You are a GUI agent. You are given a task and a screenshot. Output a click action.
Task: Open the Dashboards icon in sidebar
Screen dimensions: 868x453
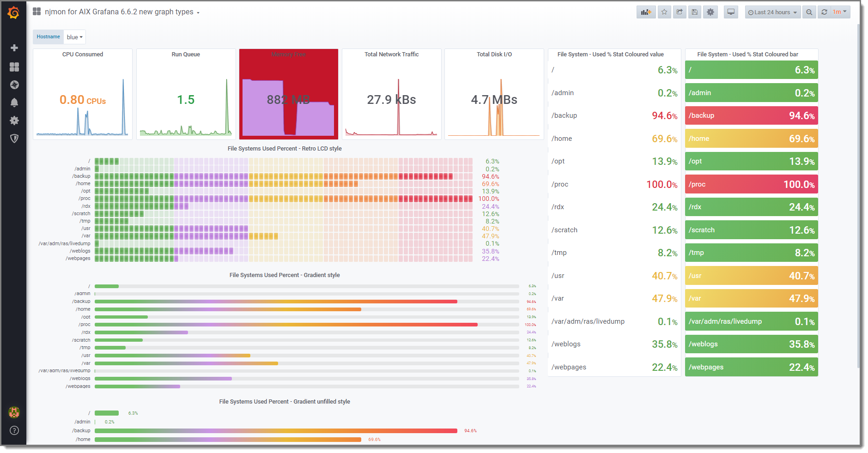[x=14, y=67]
